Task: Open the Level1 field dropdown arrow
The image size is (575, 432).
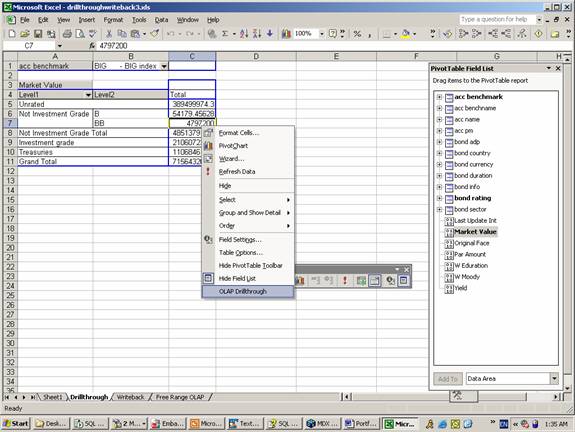Action: [88, 95]
